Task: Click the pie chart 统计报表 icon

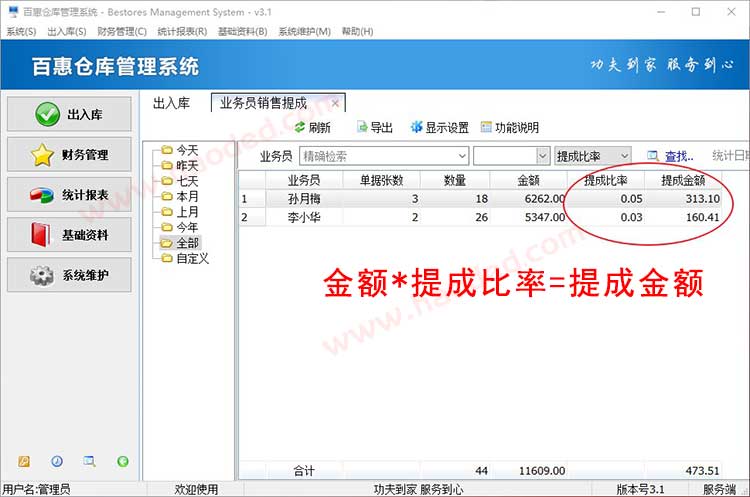Action: [42, 195]
